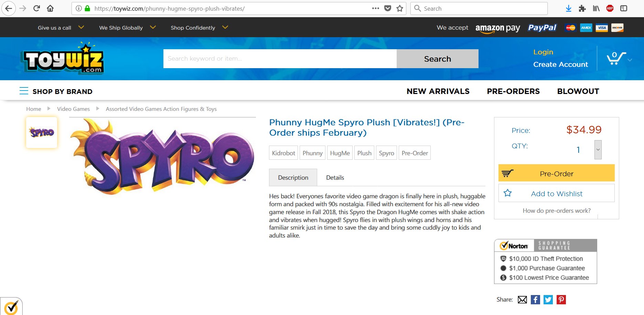Go to the Home breadcrumb
This screenshot has height=315, width=644.
point(34,109)
